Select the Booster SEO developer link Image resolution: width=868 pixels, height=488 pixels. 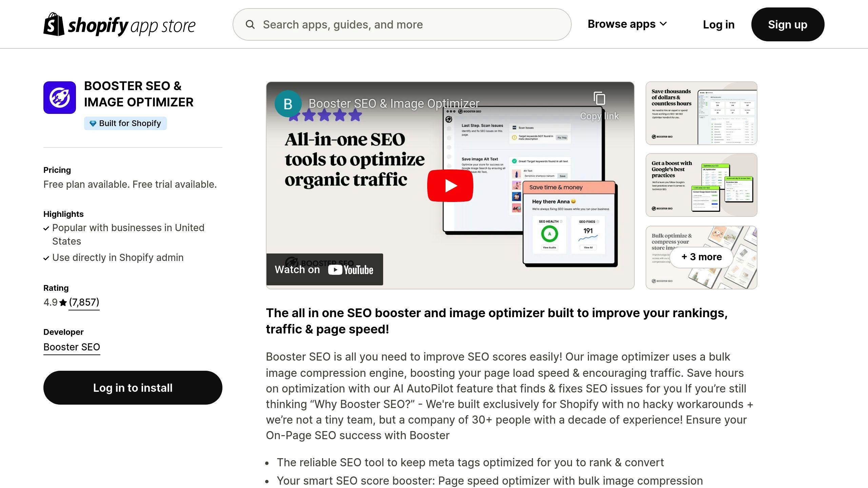(72, 347)
